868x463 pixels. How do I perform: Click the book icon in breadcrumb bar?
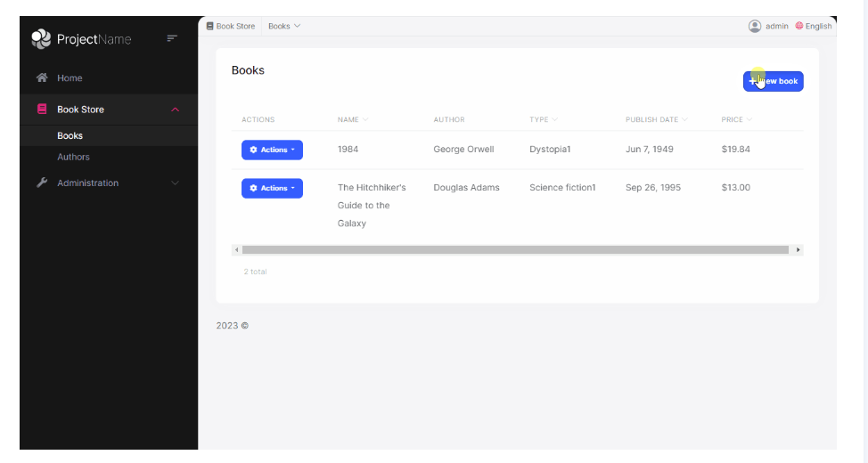click(210, 26)
